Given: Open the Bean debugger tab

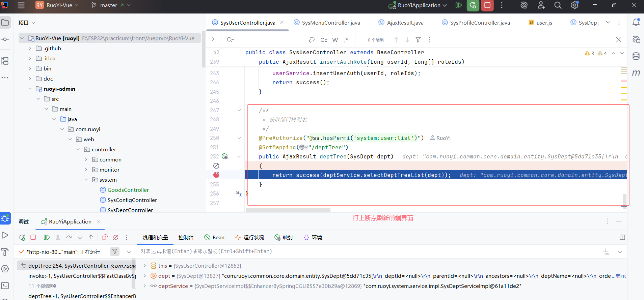Looking at the screenshot, I should [x=214, y=237].
